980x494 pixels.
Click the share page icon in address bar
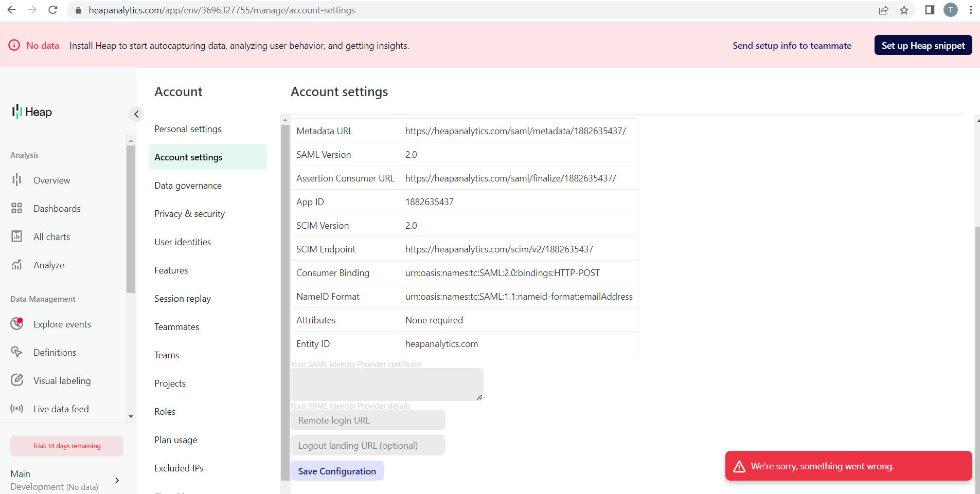pos(883,10)
